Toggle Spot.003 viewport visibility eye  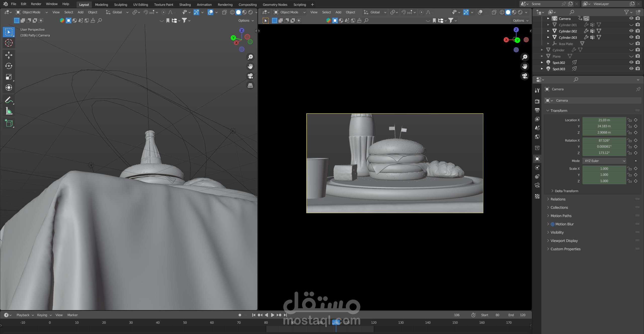[x=631, y=69]
